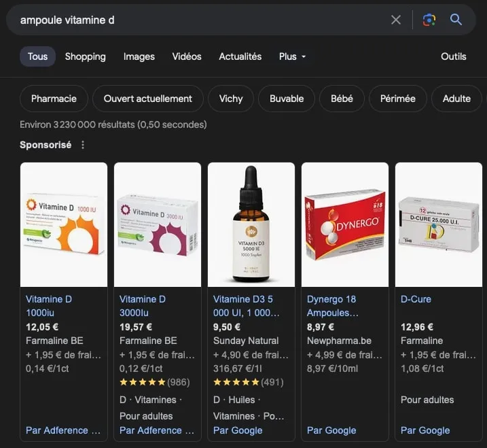Viewport: 487px width, 448px height.
Task: Click 'Pour adultes' under the D-Cure product
Action: (427, 400)
